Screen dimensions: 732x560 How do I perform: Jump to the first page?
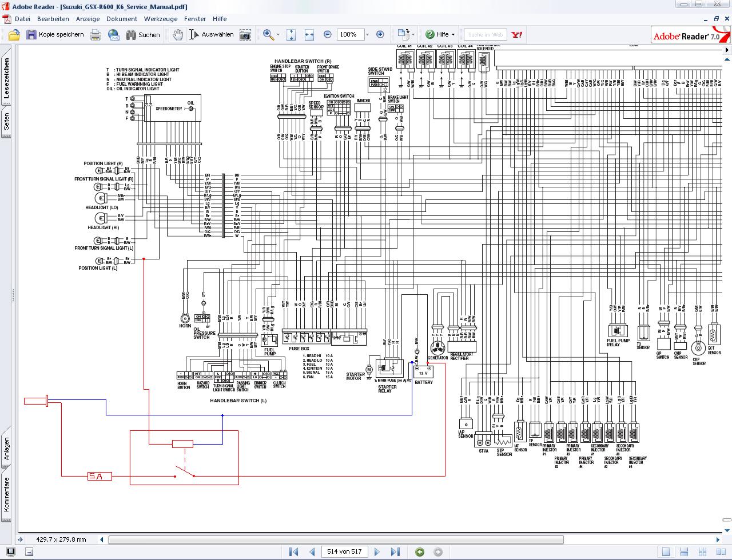(294, 552)
